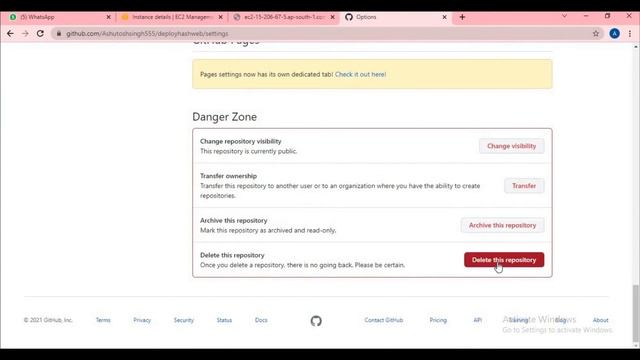Viewport: 640px width, 360px height.
Task: Open a new browser tab
Action: (x=462, y=17)
